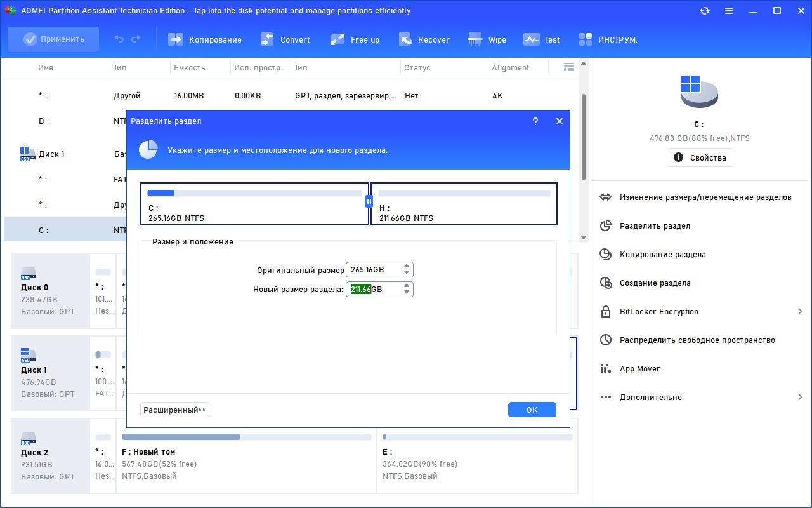812x508 pixels.
Task: Expand Дополнительно options
Action: 800,397
